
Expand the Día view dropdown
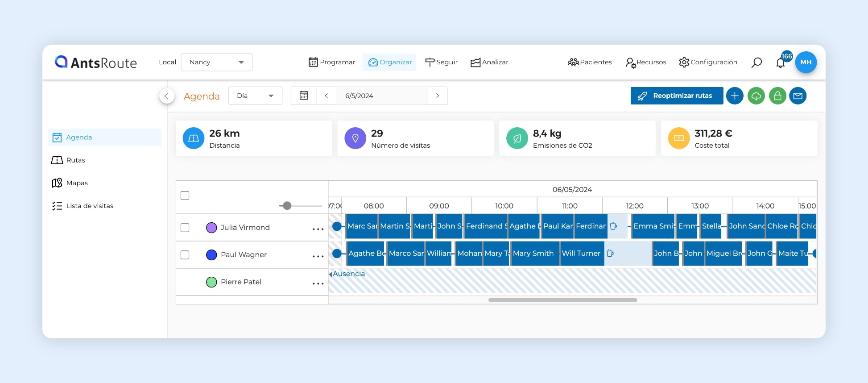pos(255,96)
